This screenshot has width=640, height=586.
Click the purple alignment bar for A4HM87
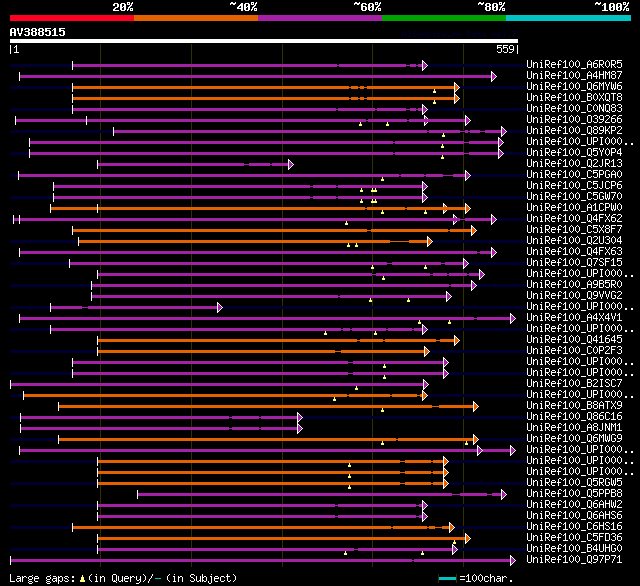(x=256, y=76)
